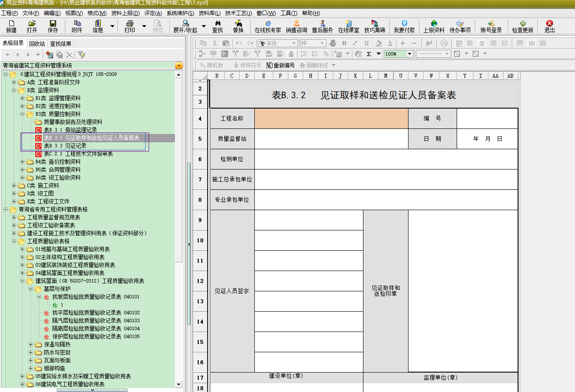
Task: Open the line style dropdown
Action: click(447, 54)
